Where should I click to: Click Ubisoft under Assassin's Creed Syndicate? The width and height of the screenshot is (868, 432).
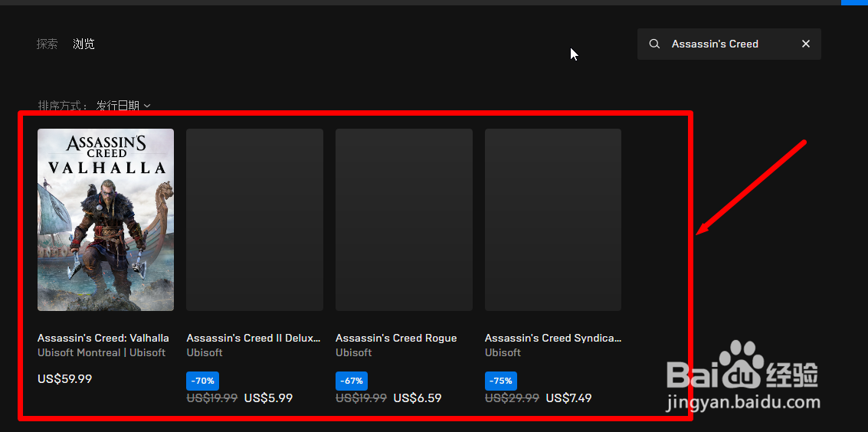tap(503, 352)
